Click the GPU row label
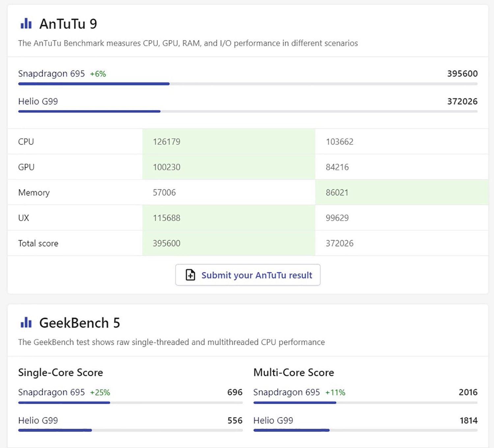Viewport: 494px width, 448px height. click(26, 167)
